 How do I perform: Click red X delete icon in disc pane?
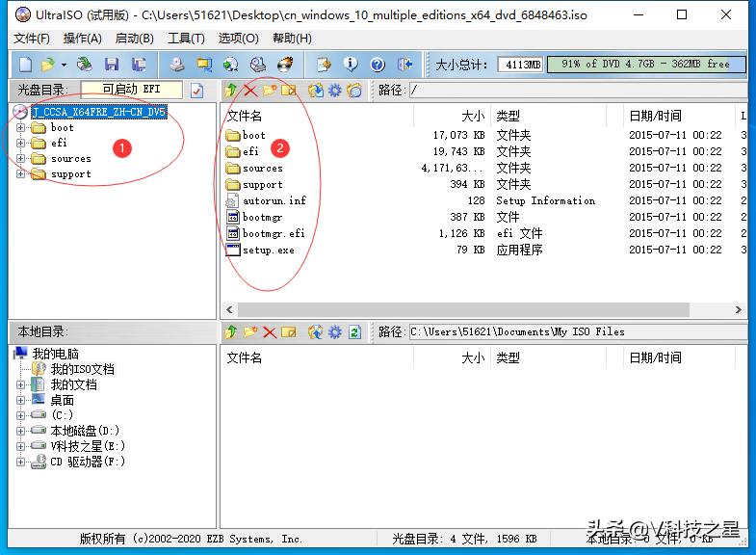(x=250, y=91)
